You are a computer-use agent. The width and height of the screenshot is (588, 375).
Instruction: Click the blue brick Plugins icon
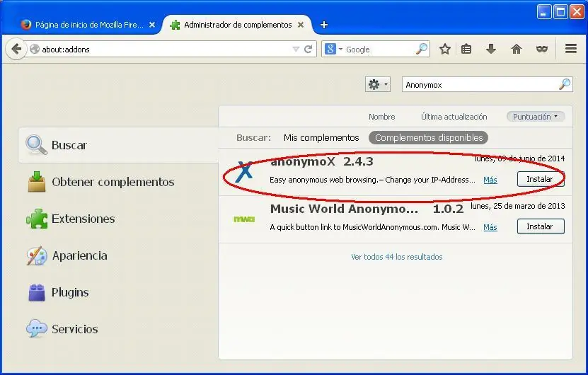tap(37, 292)
